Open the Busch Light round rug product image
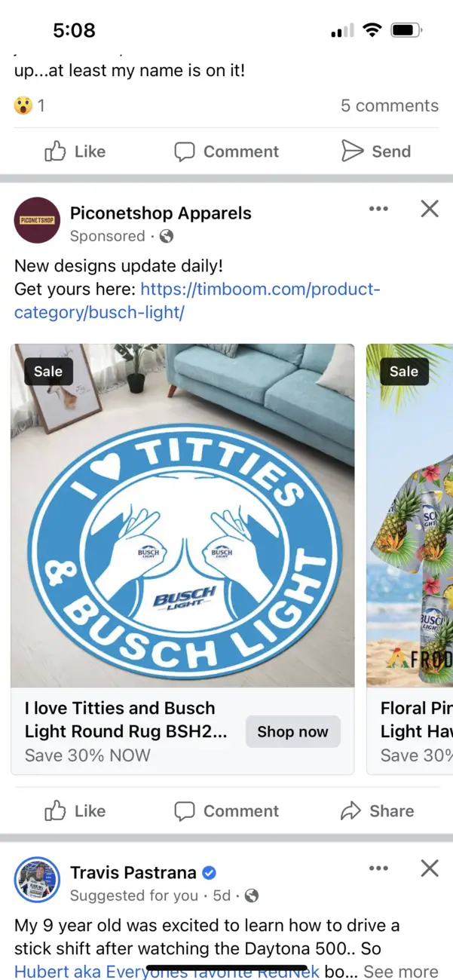Viewport: 453px width, 980px height. click(x=182, y=516)
